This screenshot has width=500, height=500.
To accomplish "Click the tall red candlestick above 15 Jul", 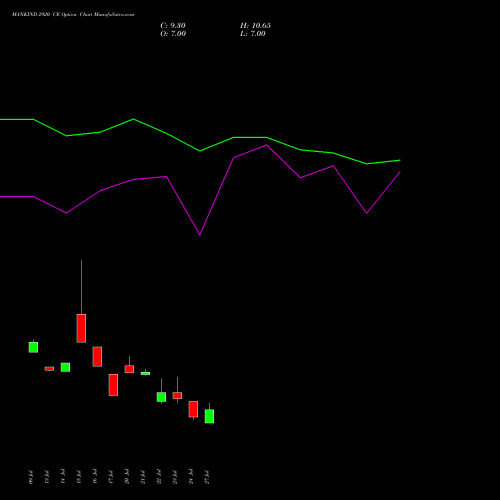I will pos(81,328).
